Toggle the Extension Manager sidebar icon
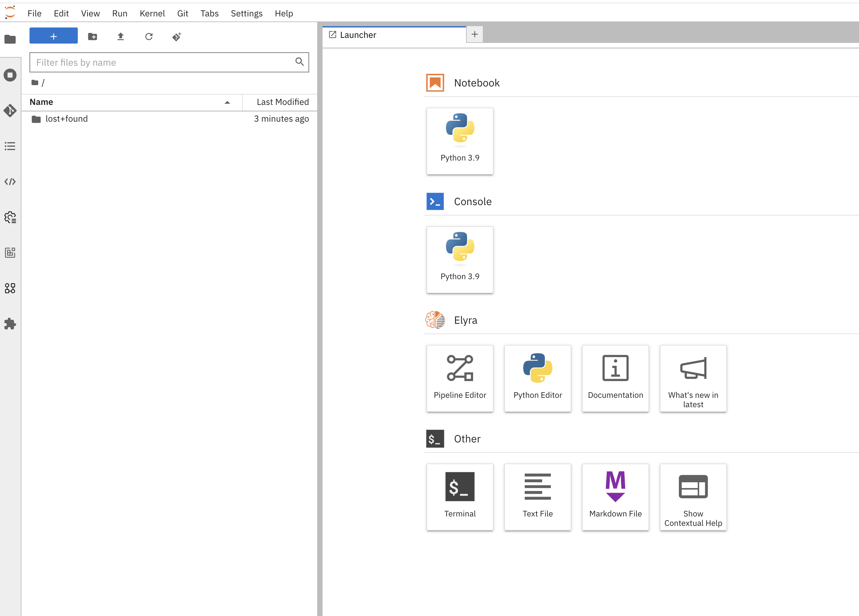859x616 pixels. pos(10,325)
